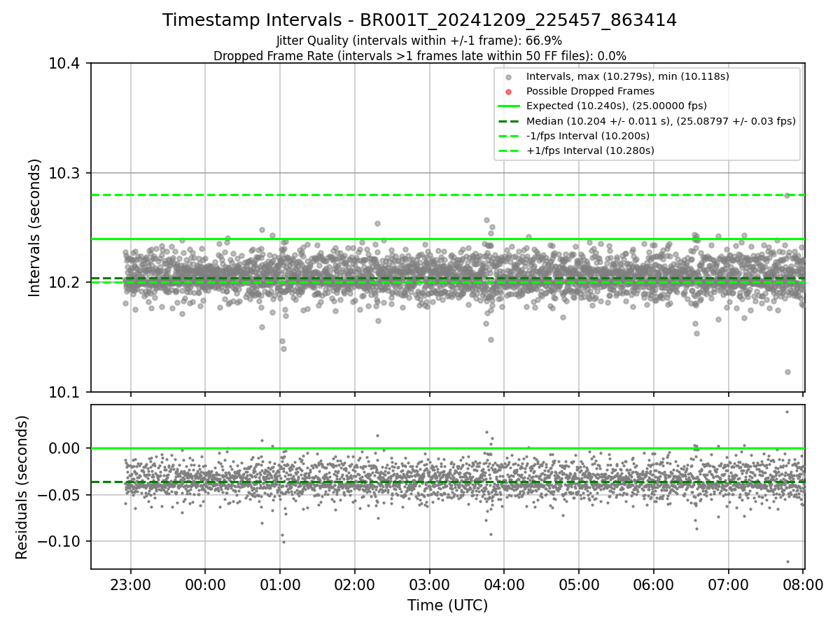
Task: Select legend entry '-1/fps Interval (10.200s)'
Action: 588,136
